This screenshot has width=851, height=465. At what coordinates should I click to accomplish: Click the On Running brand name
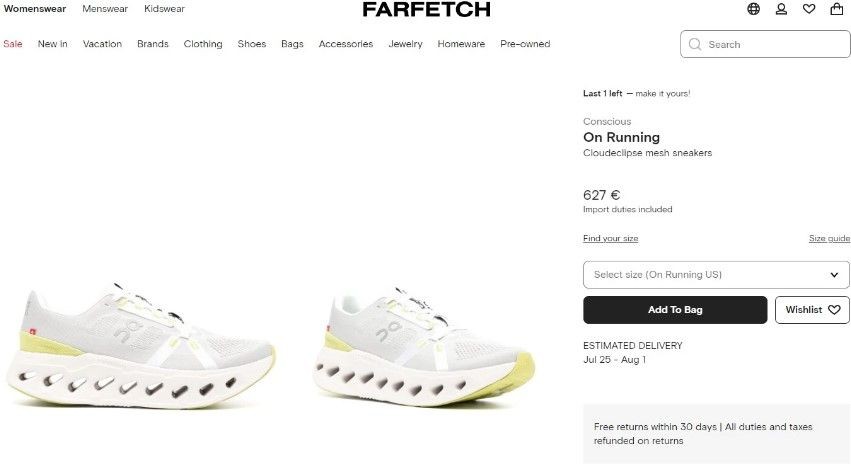(x=621, y=137)
